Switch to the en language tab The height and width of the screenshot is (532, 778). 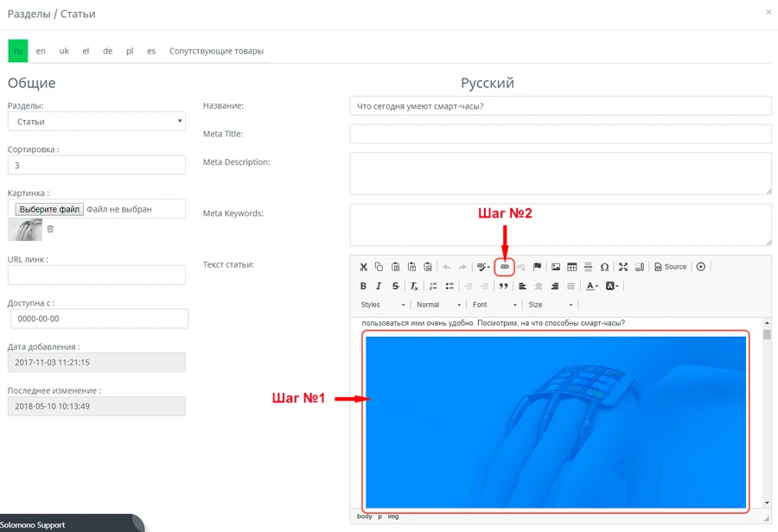41,51
